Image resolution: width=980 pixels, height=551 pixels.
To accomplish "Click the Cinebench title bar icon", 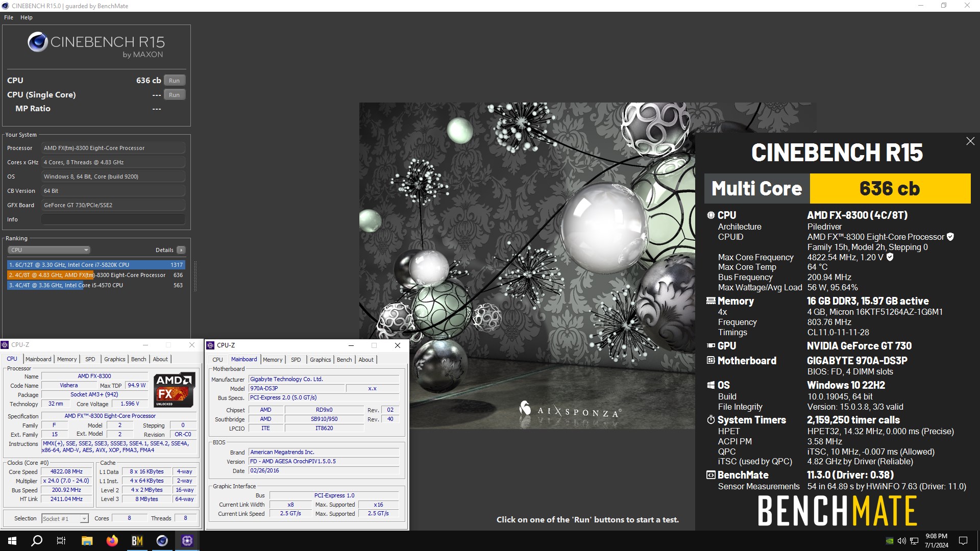I will (x=6, y=6).
